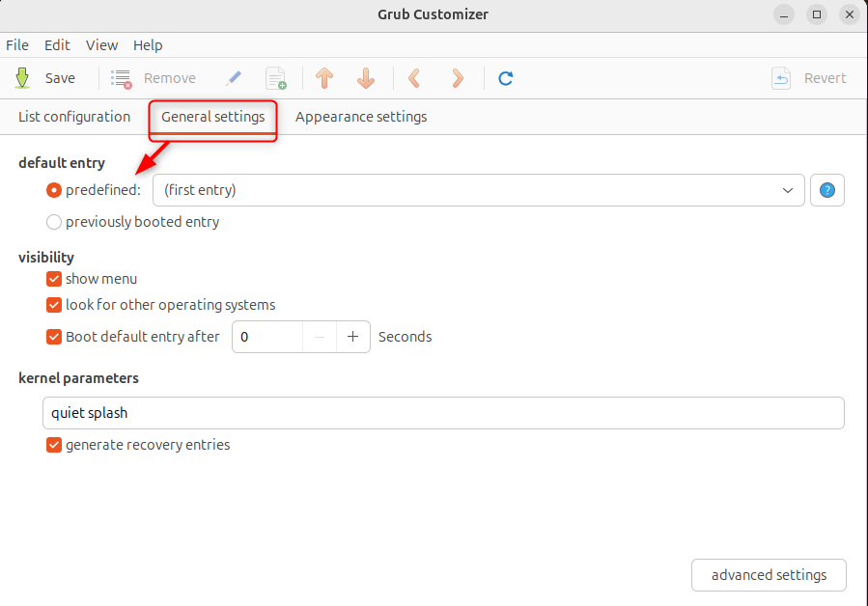Click the Remove label in the toolbar
Viewport: 868px width, 606px height.
169,78
